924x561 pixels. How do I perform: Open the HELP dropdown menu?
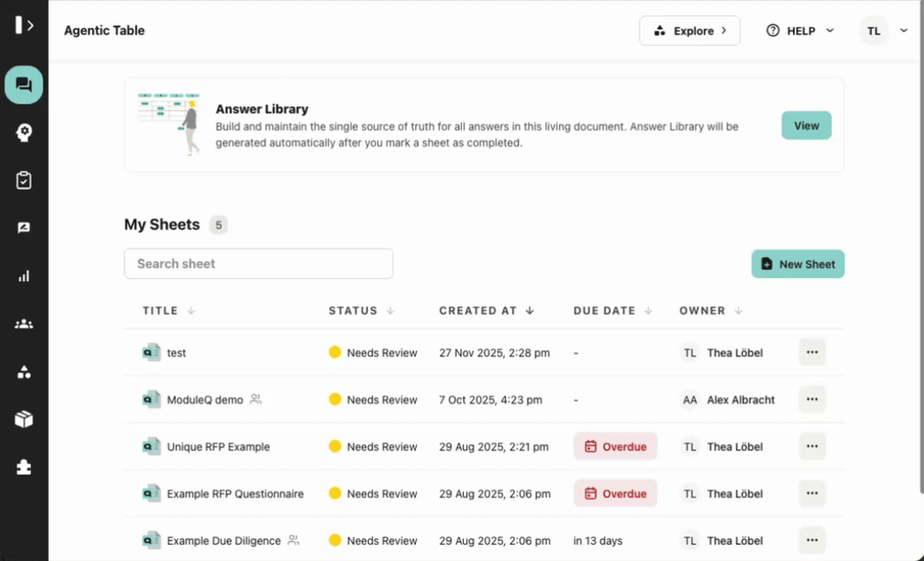pyautogui.click(x=799, y=31)
